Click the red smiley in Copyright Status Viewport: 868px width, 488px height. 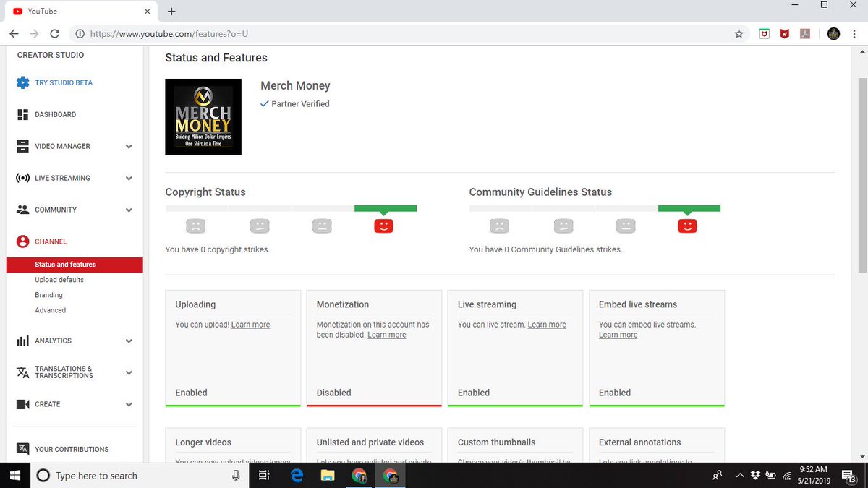click(383, 226)
